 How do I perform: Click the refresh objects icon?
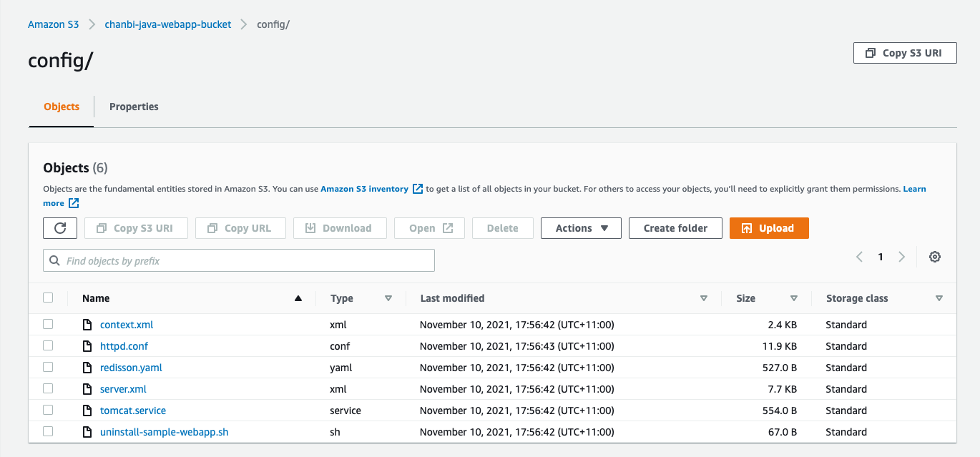pos(60,227)
